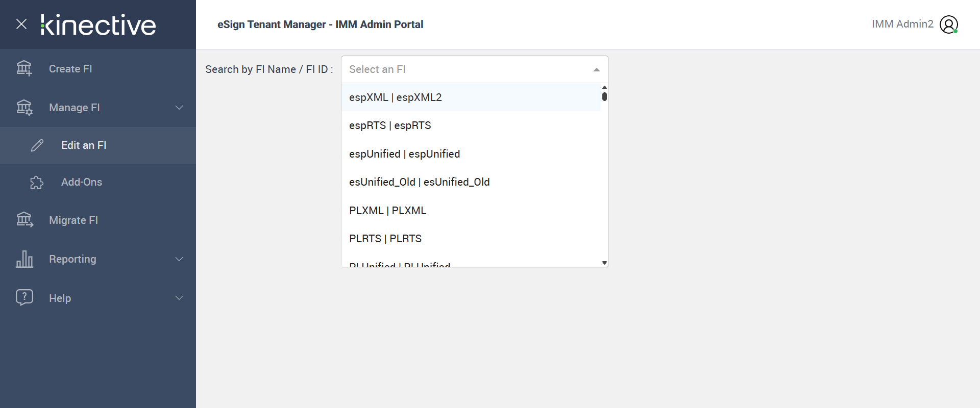Select the PLXML | PLXML entry
980x408 pixels.
(387, 211)
